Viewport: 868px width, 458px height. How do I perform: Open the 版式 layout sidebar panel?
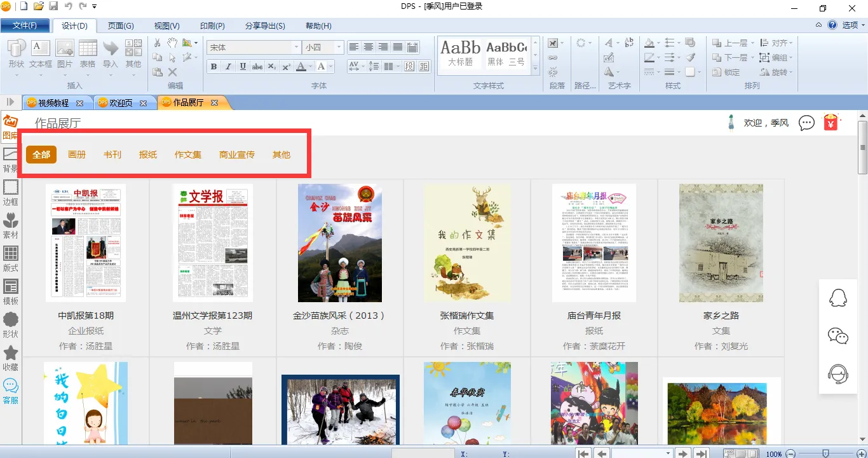11,258
